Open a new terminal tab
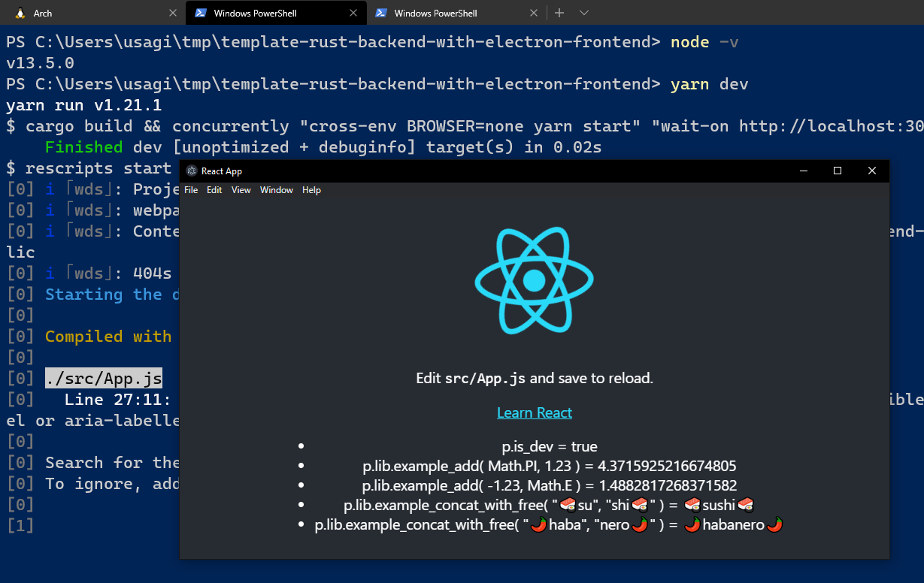This screenshot has width=924, height=583. point(559,13)
